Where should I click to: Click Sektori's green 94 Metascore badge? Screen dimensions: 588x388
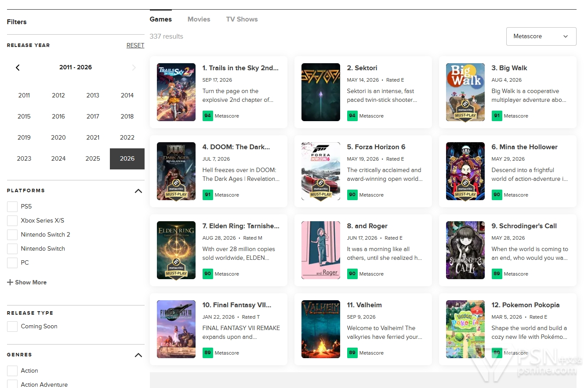[x=352, y=116]
